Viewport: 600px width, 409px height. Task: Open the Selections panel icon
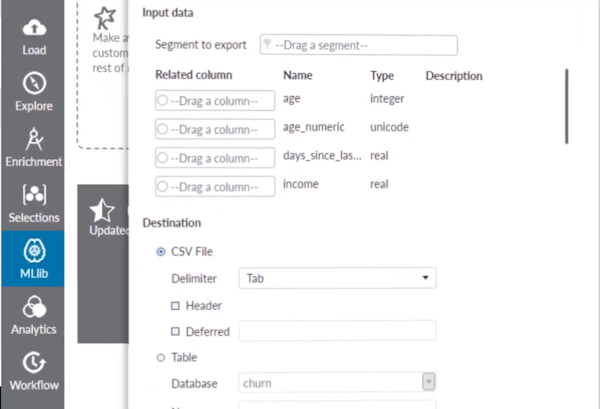coord(33,204)
